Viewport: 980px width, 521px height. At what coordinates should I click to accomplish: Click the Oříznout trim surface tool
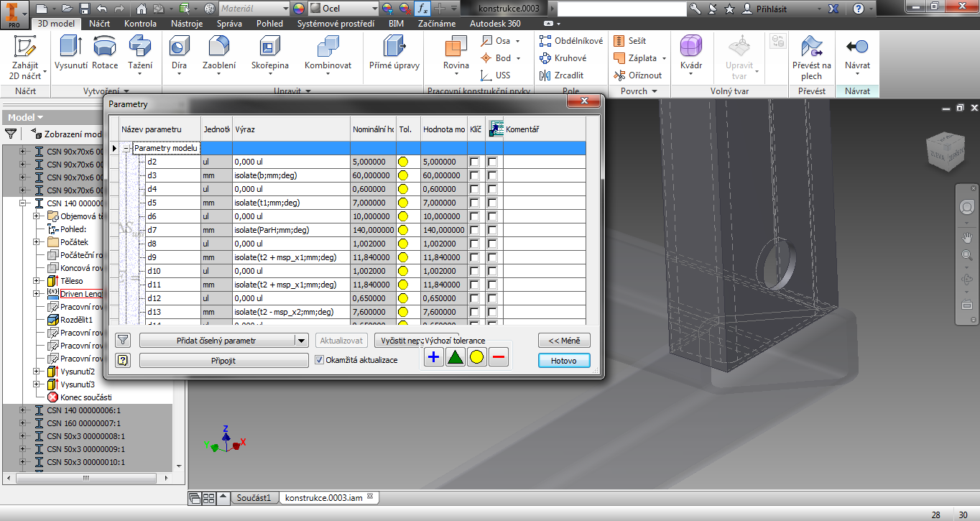point(638,75)
